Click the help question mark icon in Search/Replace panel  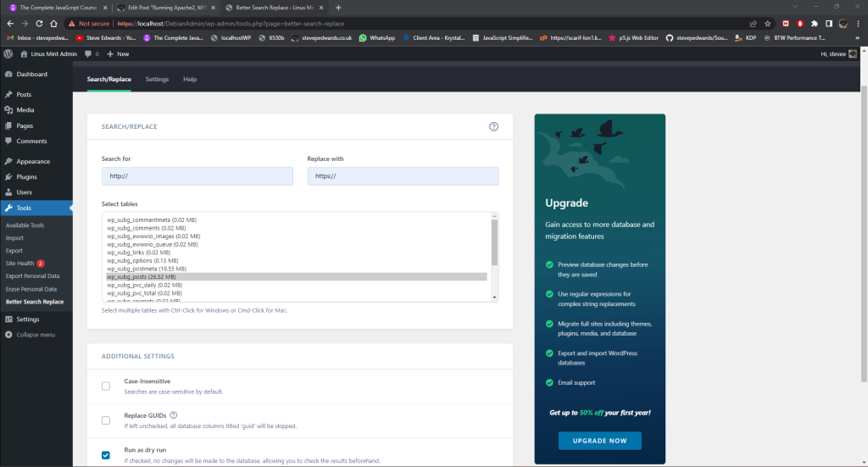(x=493, y=126)
